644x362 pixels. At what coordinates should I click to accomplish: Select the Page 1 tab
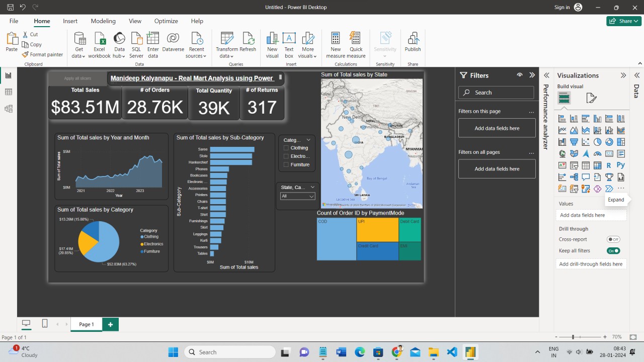tap(87, 324)
